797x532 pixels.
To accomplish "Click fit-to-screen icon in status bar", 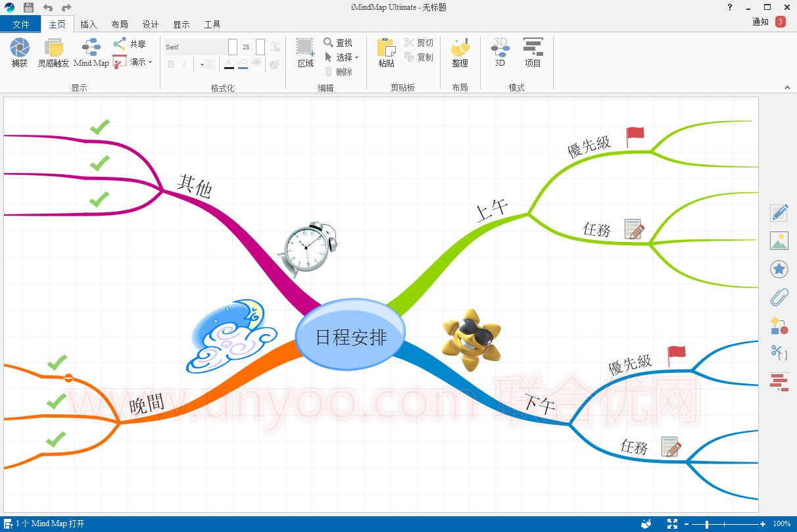I will [x=672, y=524].
